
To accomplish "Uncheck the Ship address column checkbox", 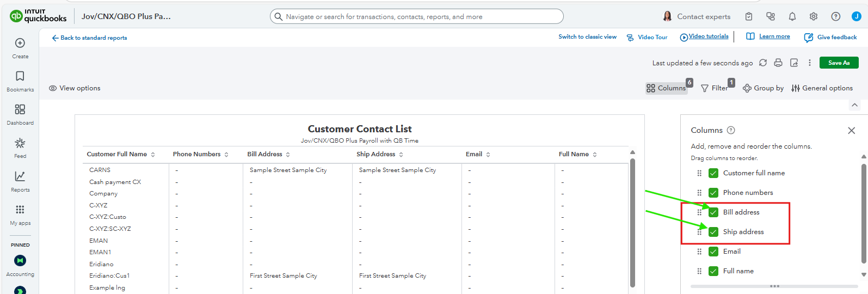I will pos(713,232).
